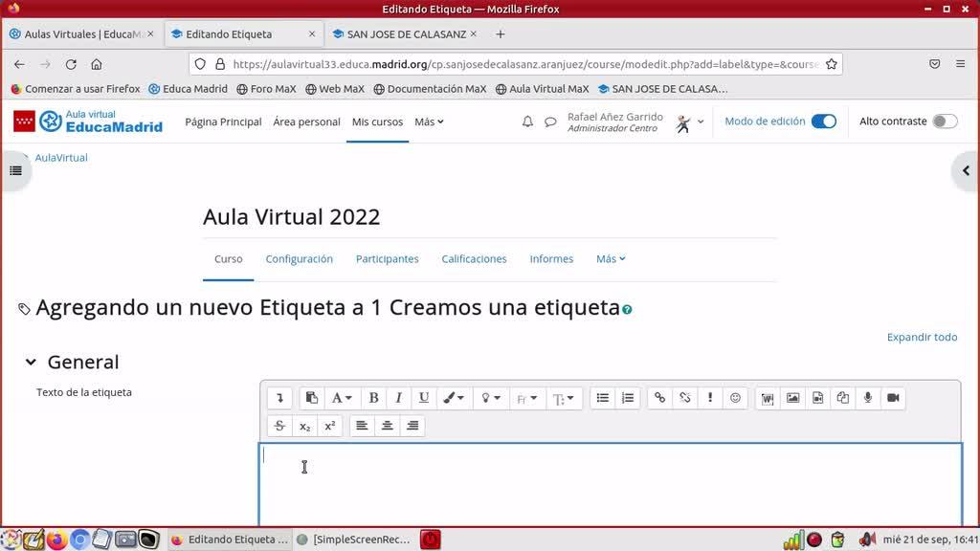Select the Informes tab
This screenshot has width=980, height=551.
click(x=551, y=258)
